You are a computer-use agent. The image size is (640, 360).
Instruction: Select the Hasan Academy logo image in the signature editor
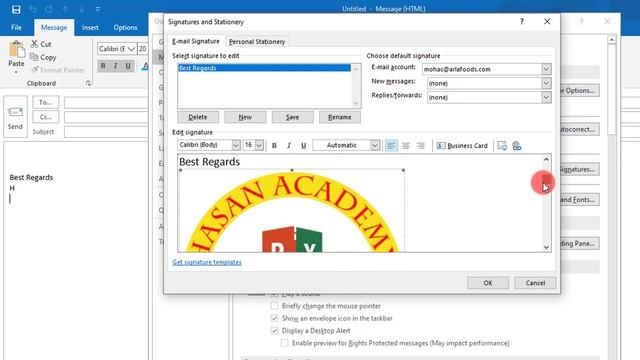(292, 211)
